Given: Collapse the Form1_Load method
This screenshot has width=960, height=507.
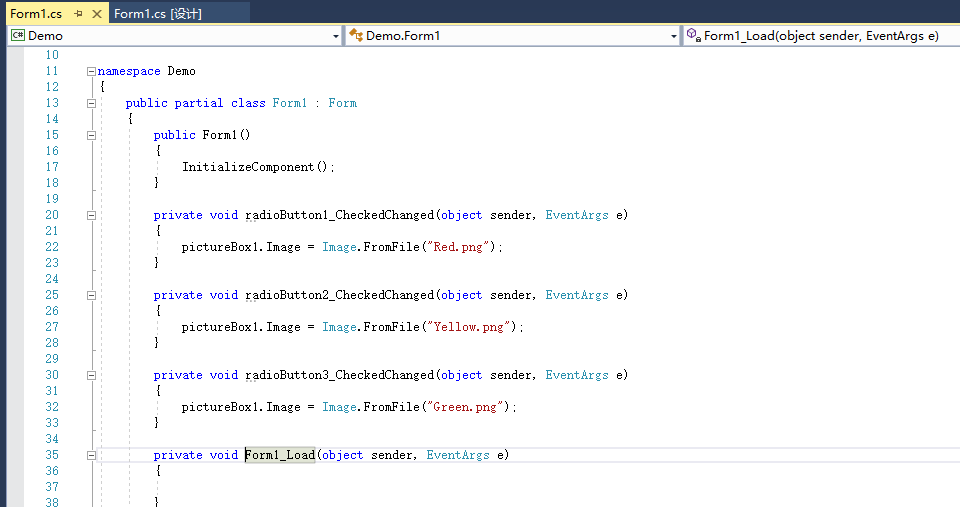Looking at the screenshot, I should [91, 456].
